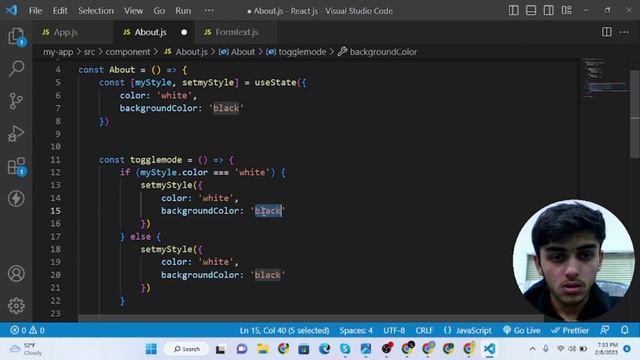
Task: Click the errors and warnings status indicator
Action: (27, 330)
